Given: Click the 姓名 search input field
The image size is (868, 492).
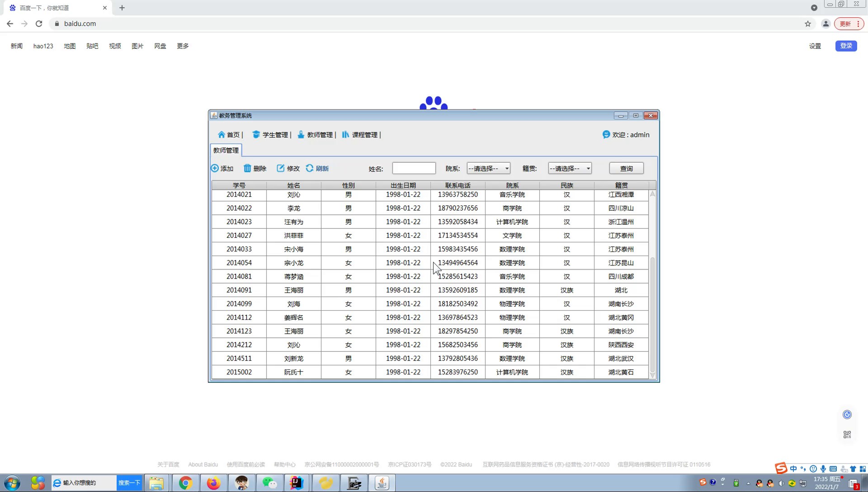Looking at the screenshot, I should click(414, 168).
